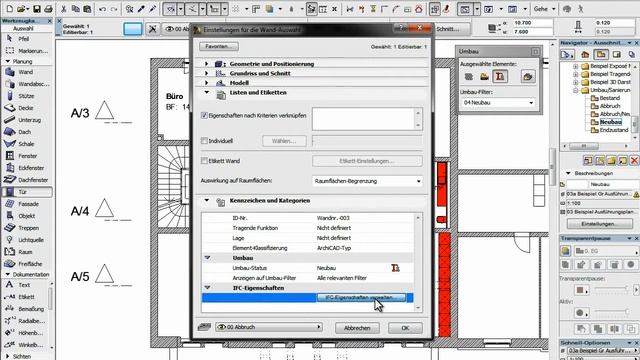
Task: Select the Fenster window tool
Action: coord(27,156)
